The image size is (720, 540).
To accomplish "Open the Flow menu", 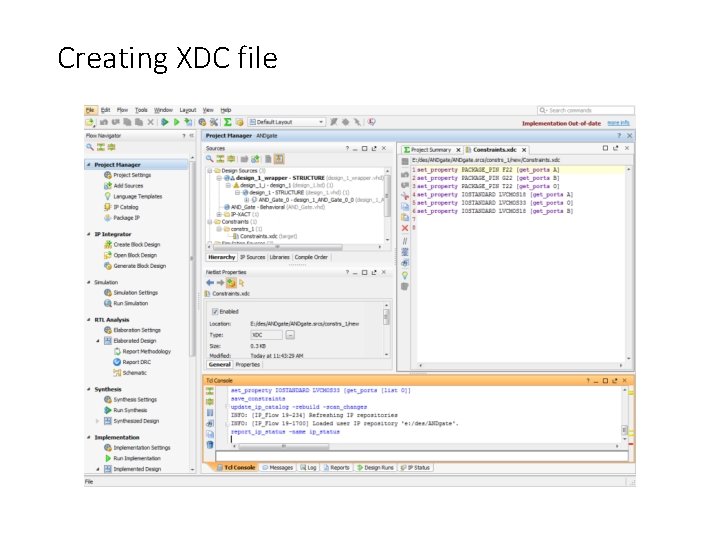I will (122, 110).
